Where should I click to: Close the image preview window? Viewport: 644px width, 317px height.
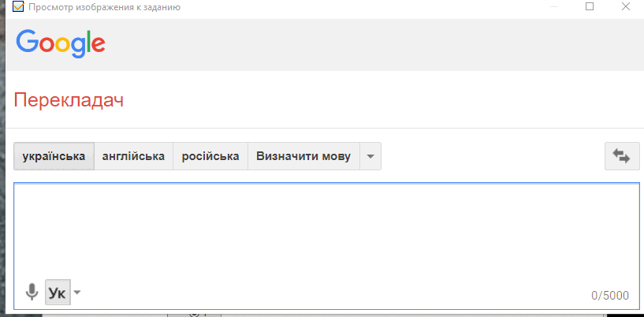pyautogui.click(x=626, y=6)
